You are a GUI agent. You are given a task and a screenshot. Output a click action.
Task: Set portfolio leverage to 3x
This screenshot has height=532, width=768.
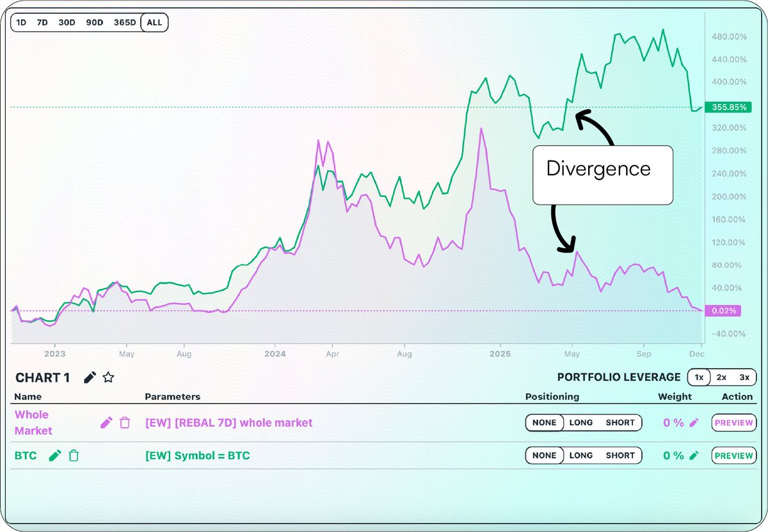743,377
